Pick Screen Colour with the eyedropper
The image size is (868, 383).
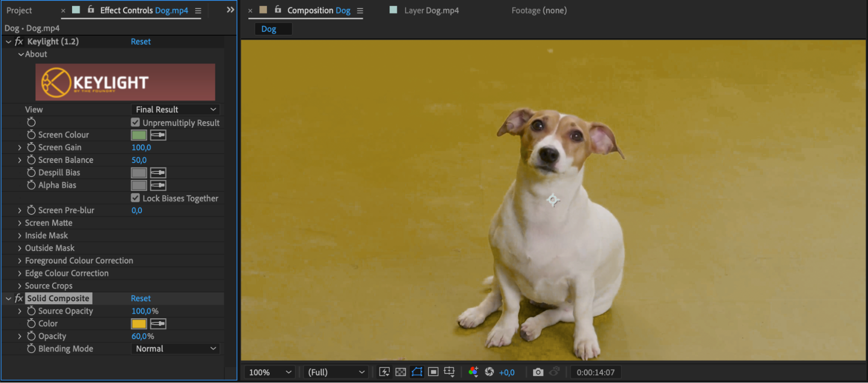(x=158, y=135)
